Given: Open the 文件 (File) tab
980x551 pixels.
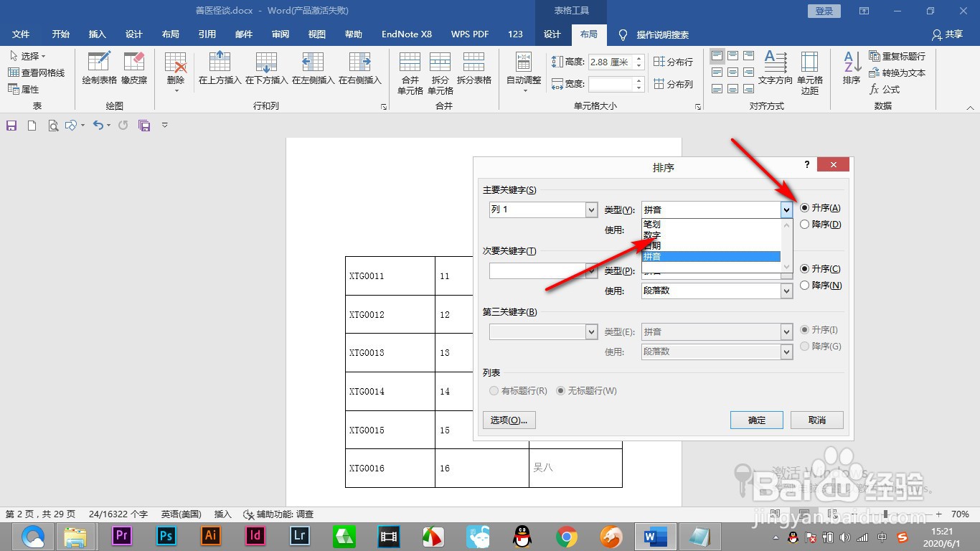Looking at the screenshot, I should click(x=22, y=34).
